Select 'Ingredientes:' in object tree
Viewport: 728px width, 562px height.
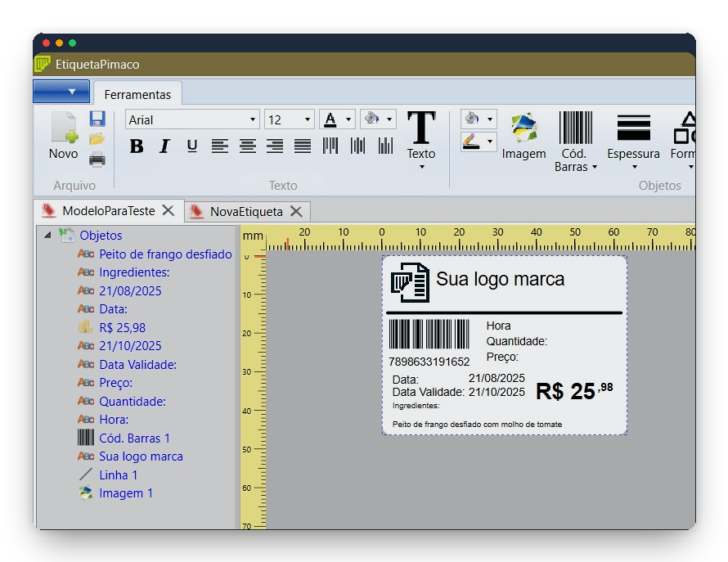[x=134, y=272]
